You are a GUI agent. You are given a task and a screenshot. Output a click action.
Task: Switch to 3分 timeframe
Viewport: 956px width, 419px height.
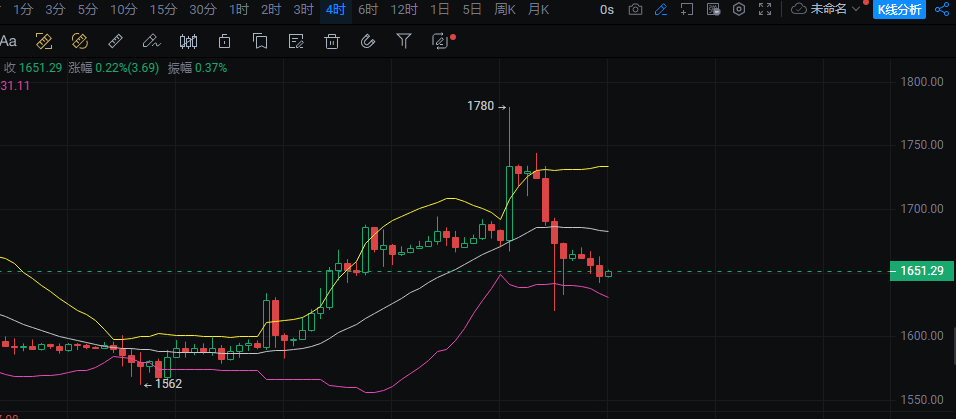click(x=55, y=9)
